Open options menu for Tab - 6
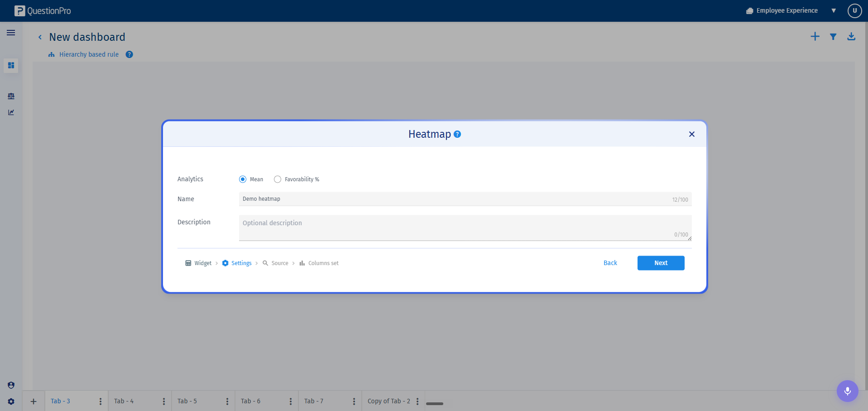Screen dimensions: 868x411 coord(290,401)
